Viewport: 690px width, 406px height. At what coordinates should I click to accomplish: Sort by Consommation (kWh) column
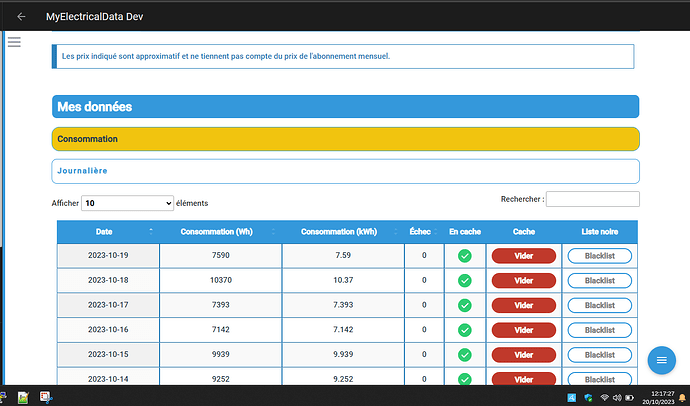tap(343, 232)
